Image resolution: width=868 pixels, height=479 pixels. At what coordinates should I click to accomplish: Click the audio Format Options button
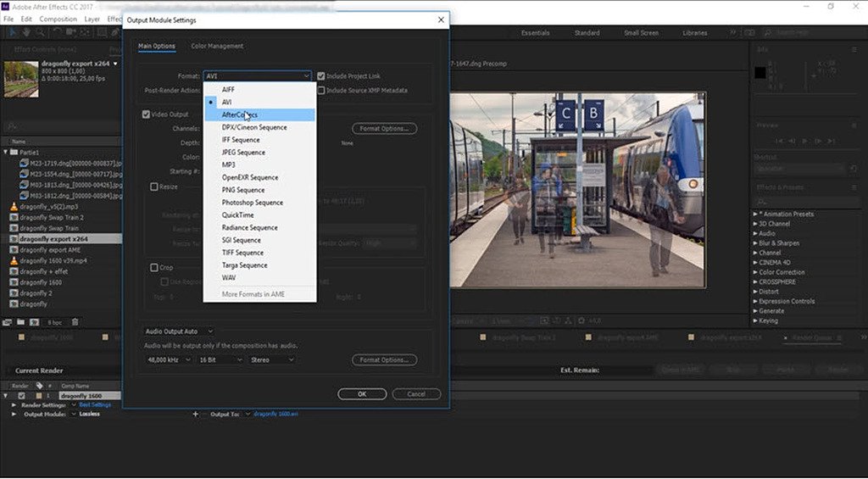coord(384,360)
